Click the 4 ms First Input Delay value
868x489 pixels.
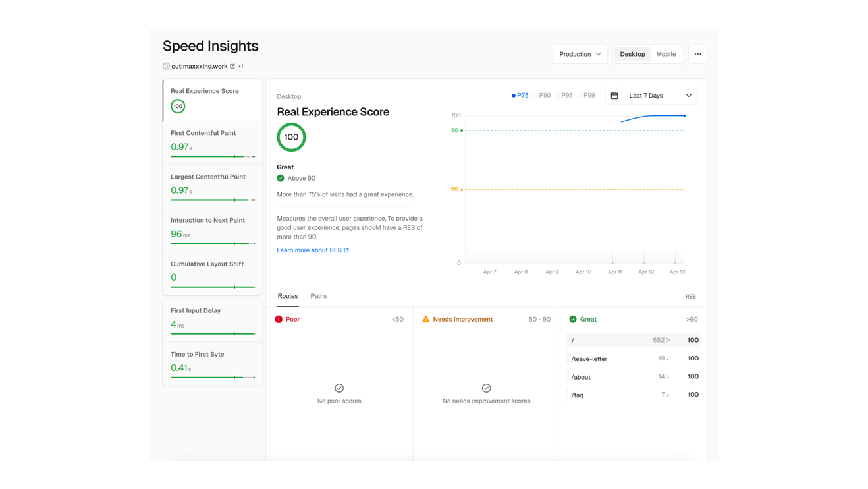click(178, 324)
